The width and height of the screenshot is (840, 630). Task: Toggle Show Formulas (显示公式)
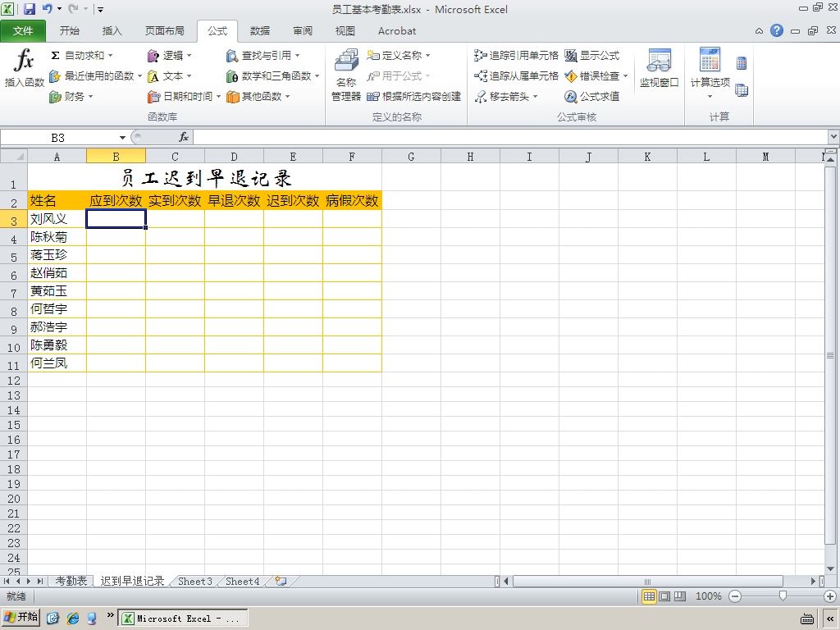(x=592, y=55)
